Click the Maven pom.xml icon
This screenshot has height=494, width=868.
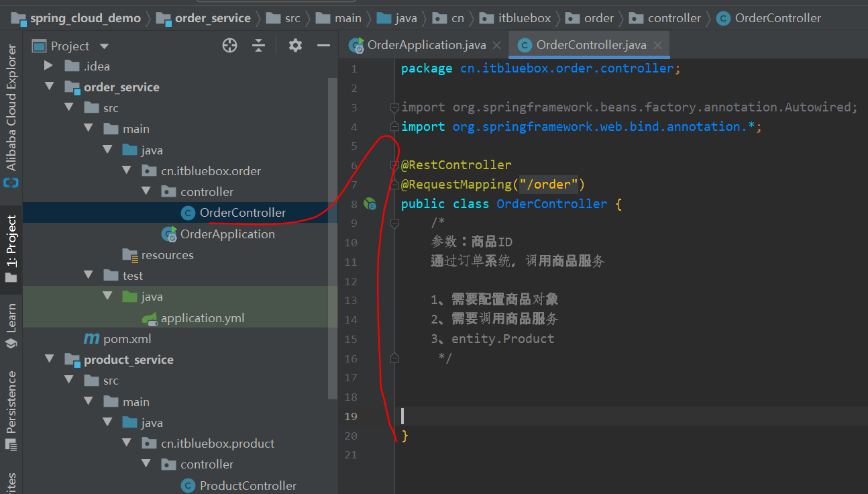(x=91, y=339)
